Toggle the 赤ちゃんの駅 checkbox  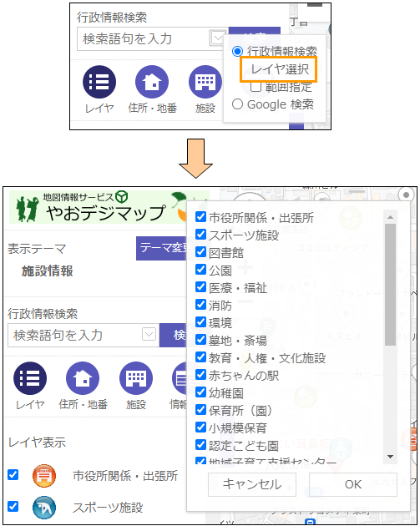[200, 374]
